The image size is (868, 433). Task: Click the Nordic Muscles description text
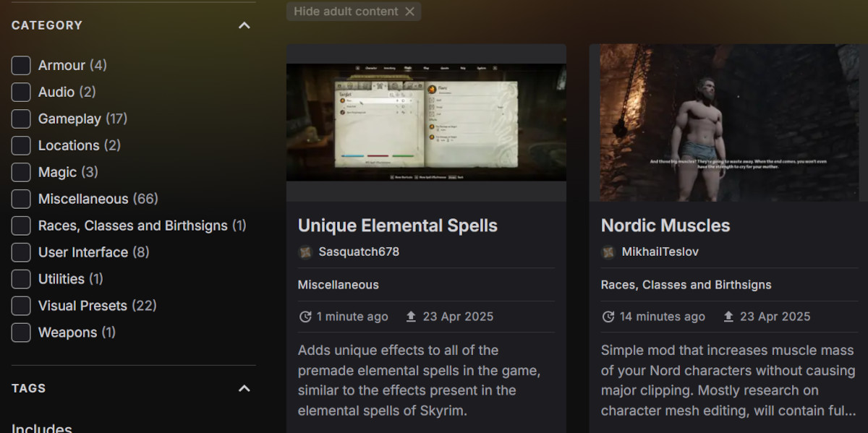[x=729, y=380]
